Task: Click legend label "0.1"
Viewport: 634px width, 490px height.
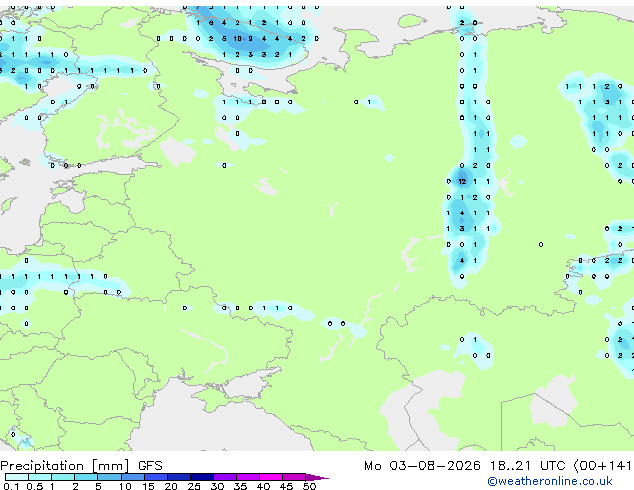Action: pos(11,486)
